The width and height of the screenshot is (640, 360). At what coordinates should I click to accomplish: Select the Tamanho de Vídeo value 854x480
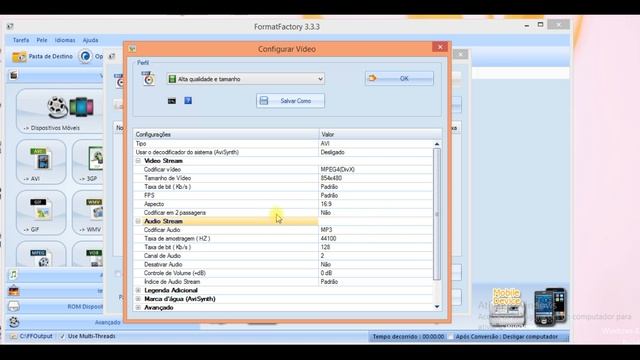331,178
